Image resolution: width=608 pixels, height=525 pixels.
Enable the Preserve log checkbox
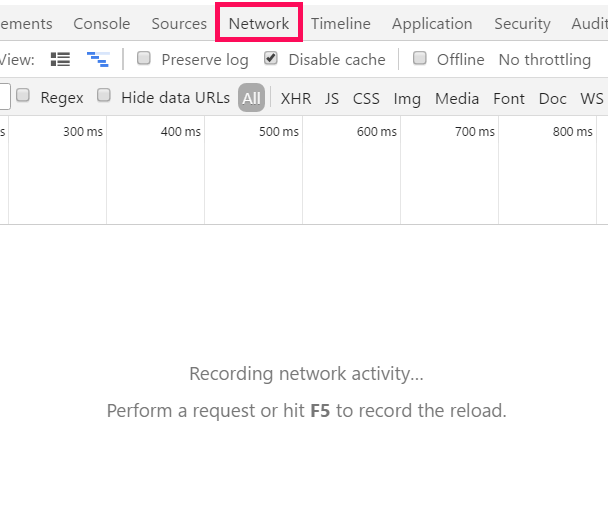(144, 58)
